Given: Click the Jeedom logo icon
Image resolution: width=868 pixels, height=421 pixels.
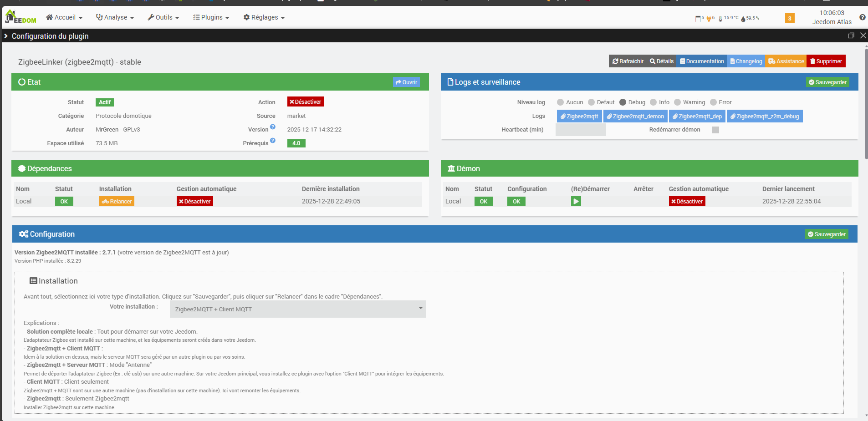Looking at the screenshot, I should click(20, 17).
